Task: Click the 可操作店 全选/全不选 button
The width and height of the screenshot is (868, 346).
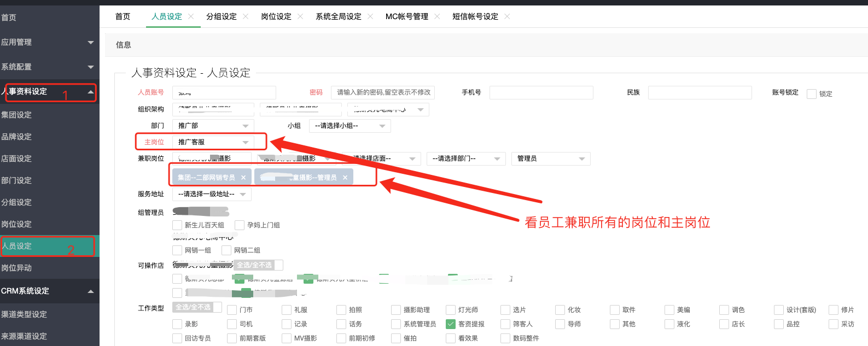Action: (x=254, y=265)
